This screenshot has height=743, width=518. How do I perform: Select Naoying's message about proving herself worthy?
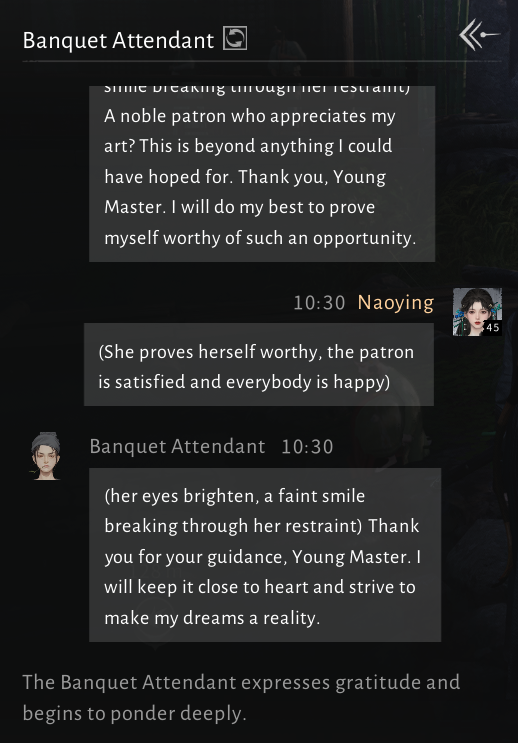pos(259,364)
